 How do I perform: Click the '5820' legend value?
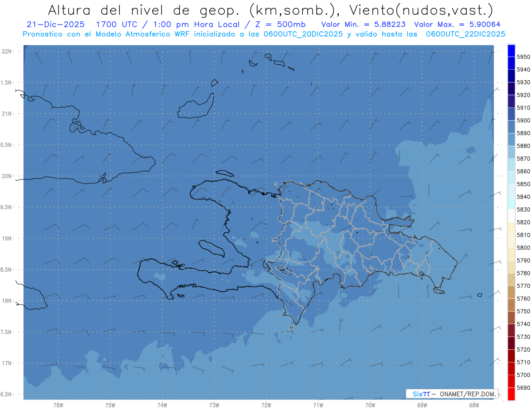click(x=523, y=222)
